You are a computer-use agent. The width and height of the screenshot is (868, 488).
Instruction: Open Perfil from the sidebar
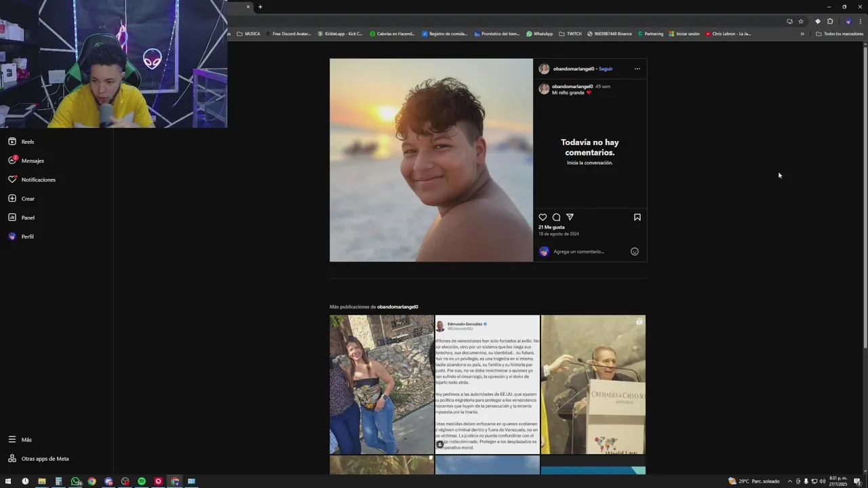click(x=21, y=237)
